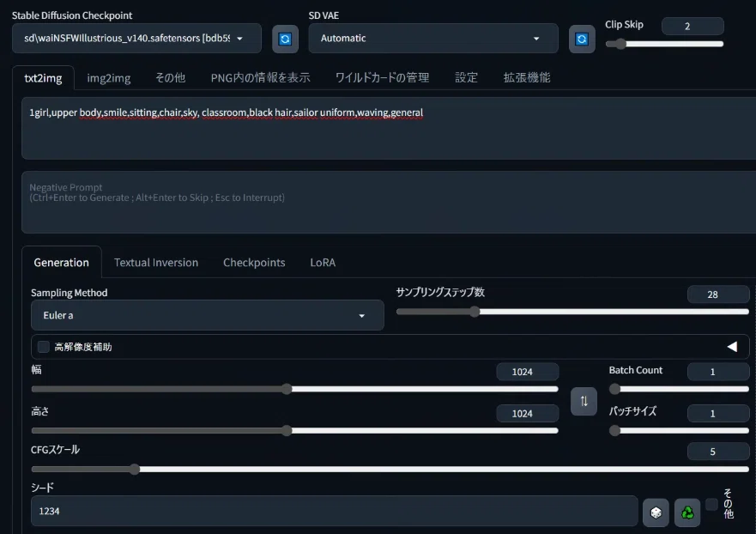Reuse last seed with green recycle icon
The image size is (756, 534).
pos(687,513)
